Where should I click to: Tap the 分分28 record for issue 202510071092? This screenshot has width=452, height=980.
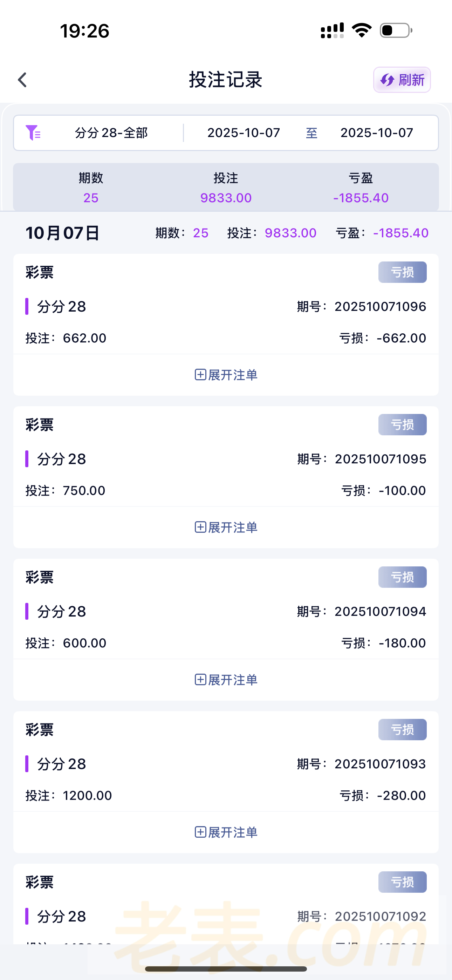[62, 917]
